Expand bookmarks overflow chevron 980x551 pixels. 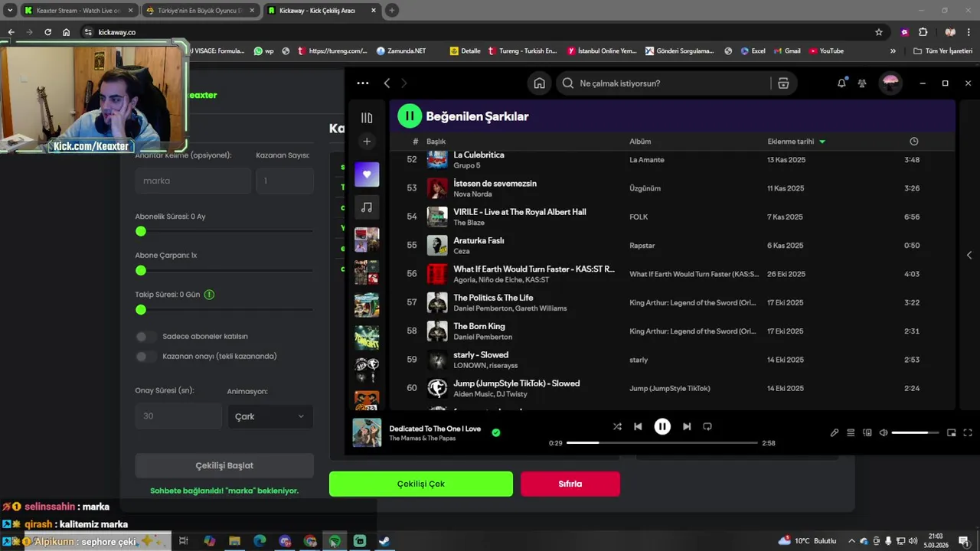coord(893,51)
